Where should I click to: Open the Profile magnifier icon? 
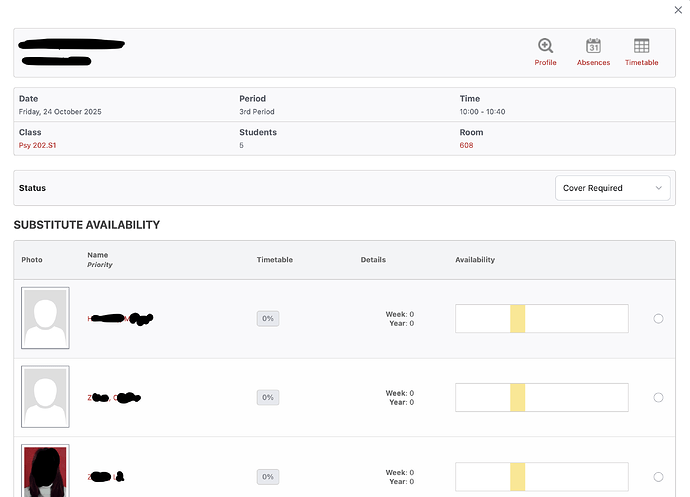tap(545, 46)
